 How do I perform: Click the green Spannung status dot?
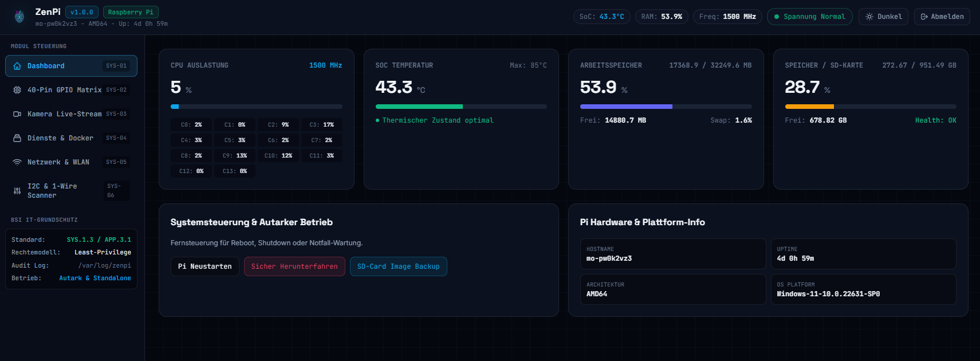(x=777, y=17)
